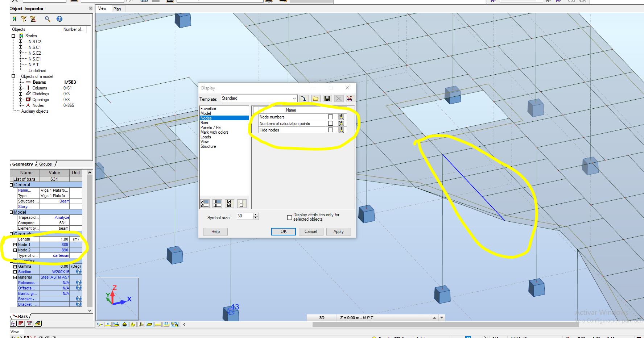Image resolution: width=644 pixels, height=338 pixels.
Task: Expand the N.S.C2 story node
Action: 21,42
